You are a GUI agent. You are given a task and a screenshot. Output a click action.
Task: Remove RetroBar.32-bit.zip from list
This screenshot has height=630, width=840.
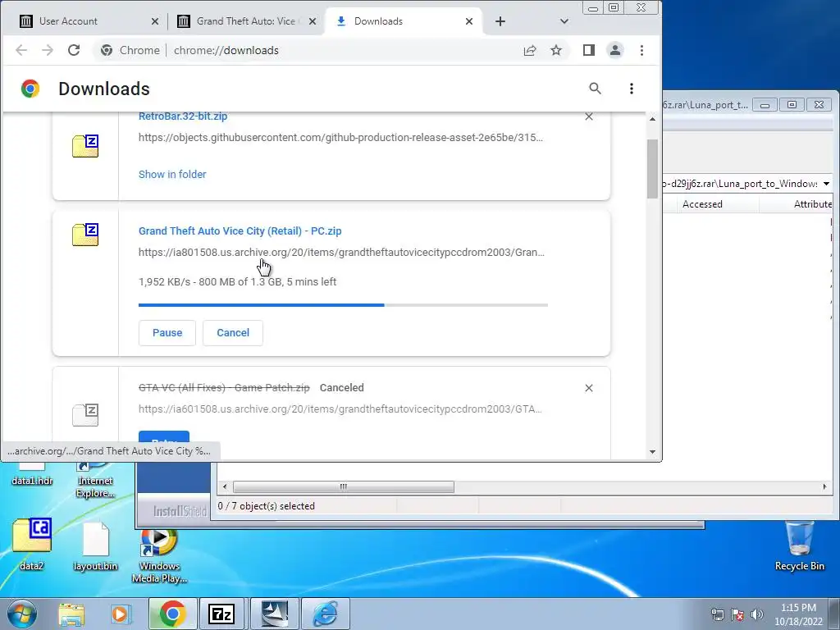(x=589, y=116)
